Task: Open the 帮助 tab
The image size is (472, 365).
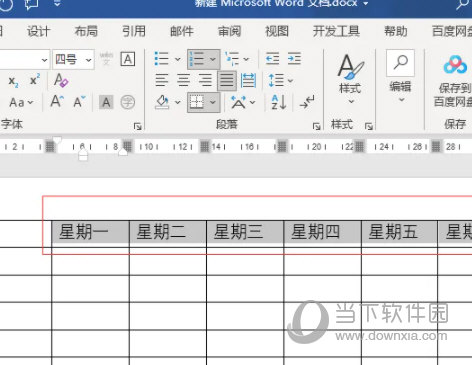Action: click(x=396, y=31)
